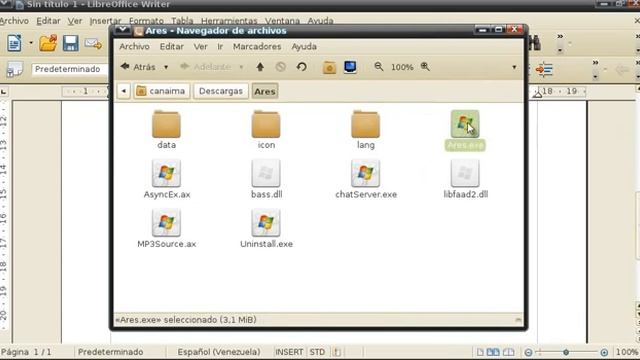Reload the current folder
640x360 pixels.
302,67
